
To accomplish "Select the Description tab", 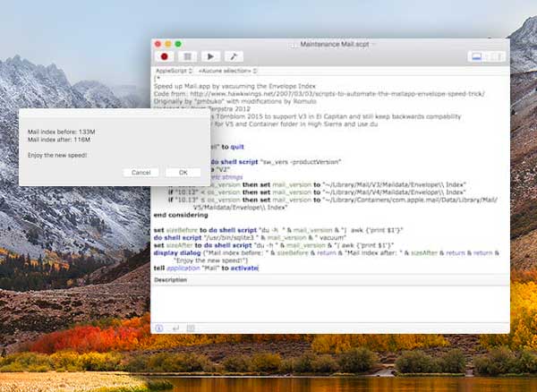I will point(171,280).
